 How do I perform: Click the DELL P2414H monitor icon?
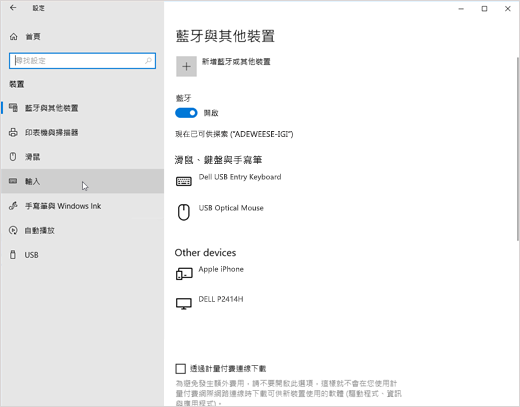click(x=184, y=304)
